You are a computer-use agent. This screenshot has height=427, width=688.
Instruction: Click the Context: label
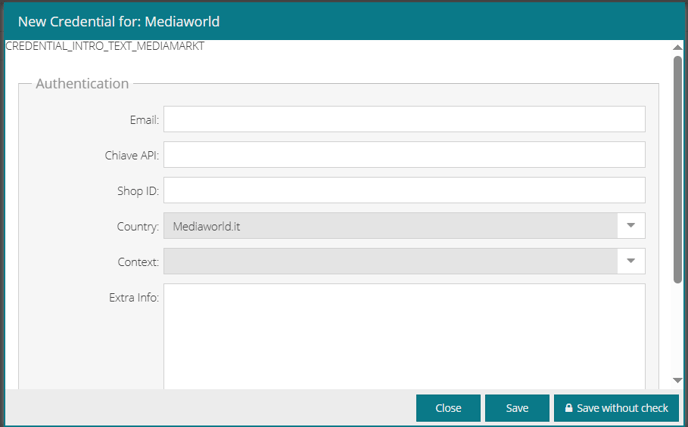coord(138,262)
